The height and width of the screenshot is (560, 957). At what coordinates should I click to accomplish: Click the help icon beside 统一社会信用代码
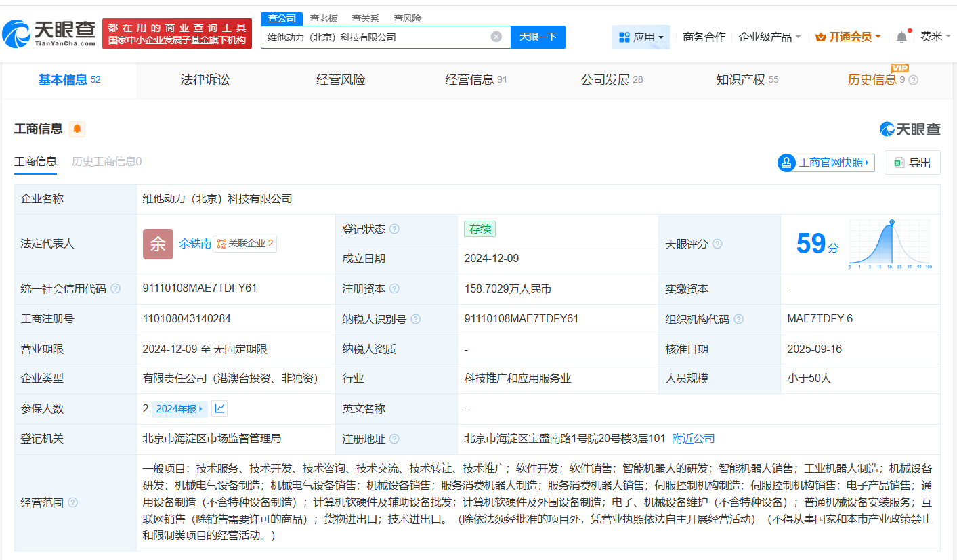114,288
